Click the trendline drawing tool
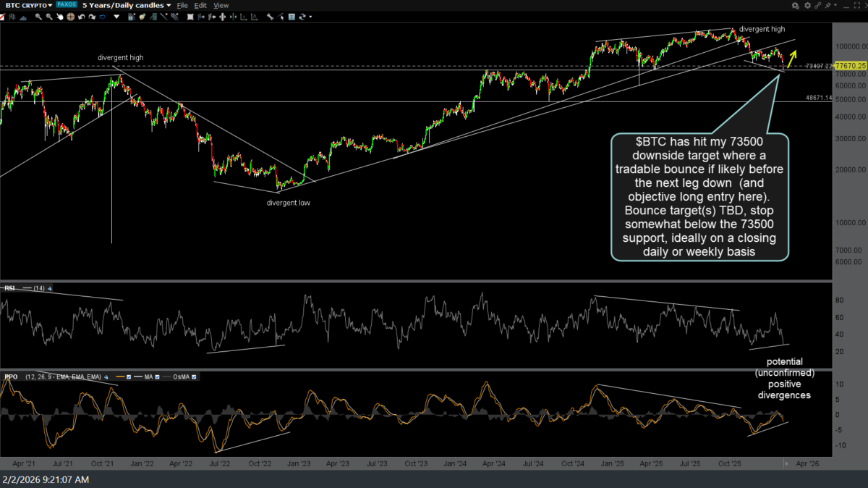The image size is (868, 488). (163, 17)
